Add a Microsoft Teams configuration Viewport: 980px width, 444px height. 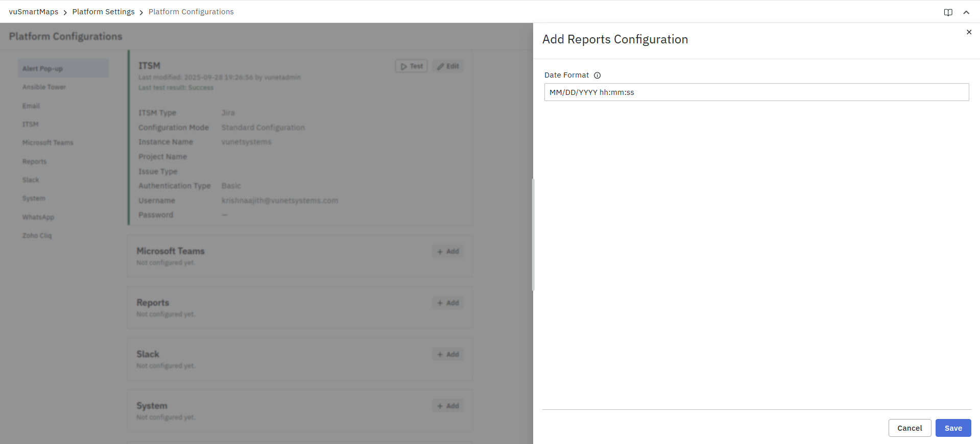tap(448, 252)
